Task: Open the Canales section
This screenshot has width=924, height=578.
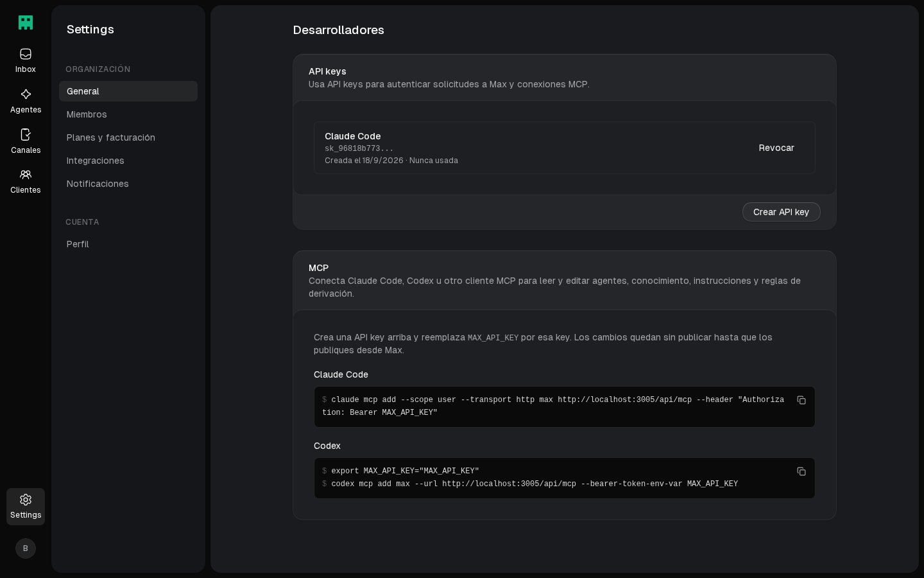Action: tap(26, 141)
